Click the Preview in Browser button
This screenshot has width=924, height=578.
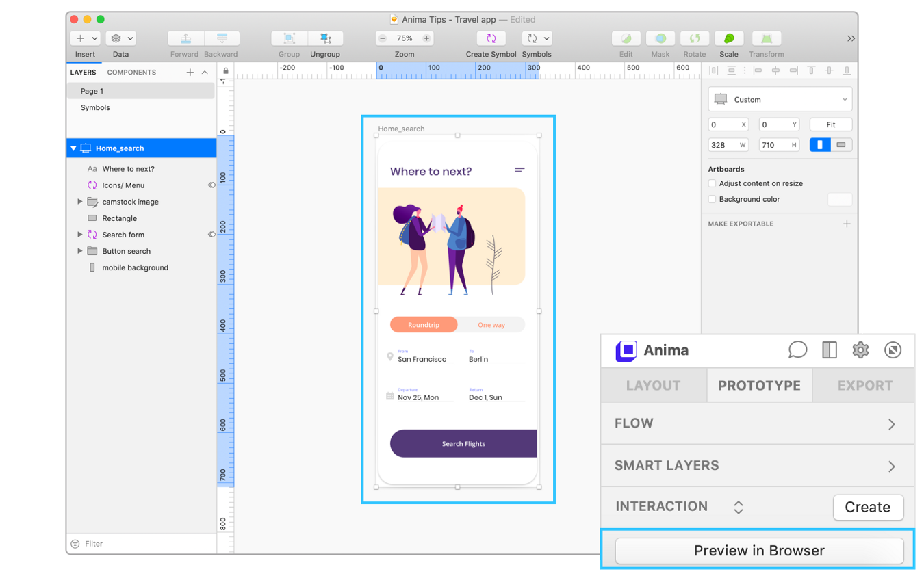[x=759, y=551]
